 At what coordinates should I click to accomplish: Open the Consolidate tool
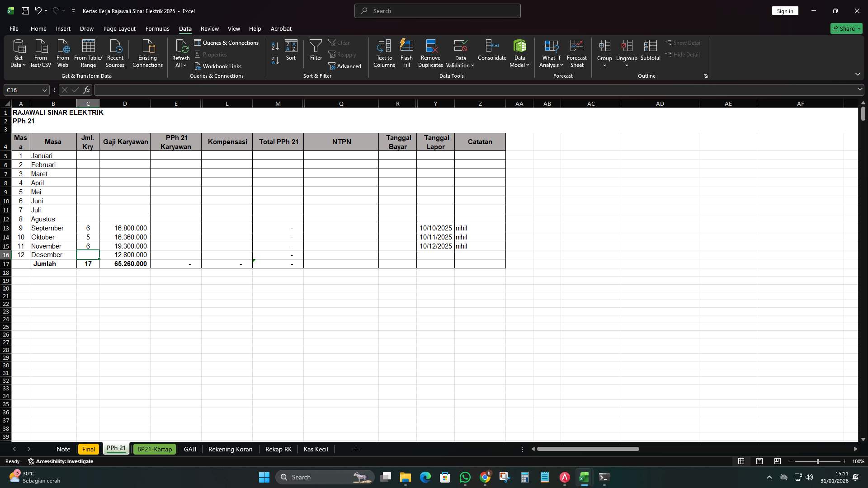(x=492, y=53)
